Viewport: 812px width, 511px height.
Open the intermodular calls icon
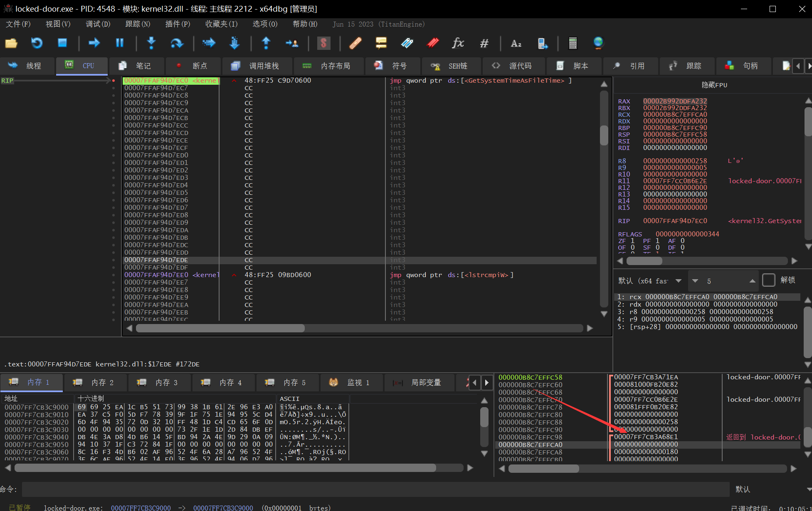tap(542, 43)
